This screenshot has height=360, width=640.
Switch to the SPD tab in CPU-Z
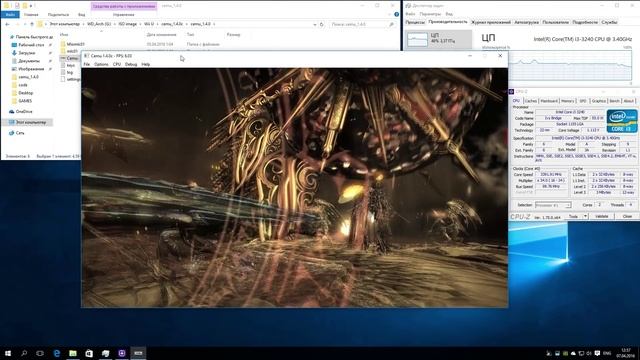[582, 101]
